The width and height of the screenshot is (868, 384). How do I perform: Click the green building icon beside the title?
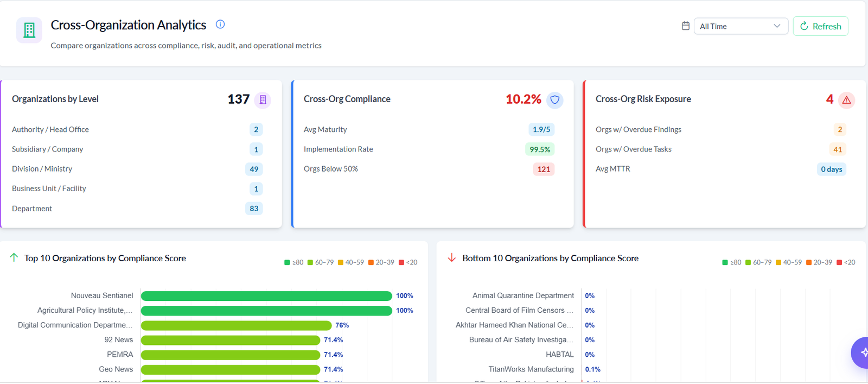[x=29, y=30]
